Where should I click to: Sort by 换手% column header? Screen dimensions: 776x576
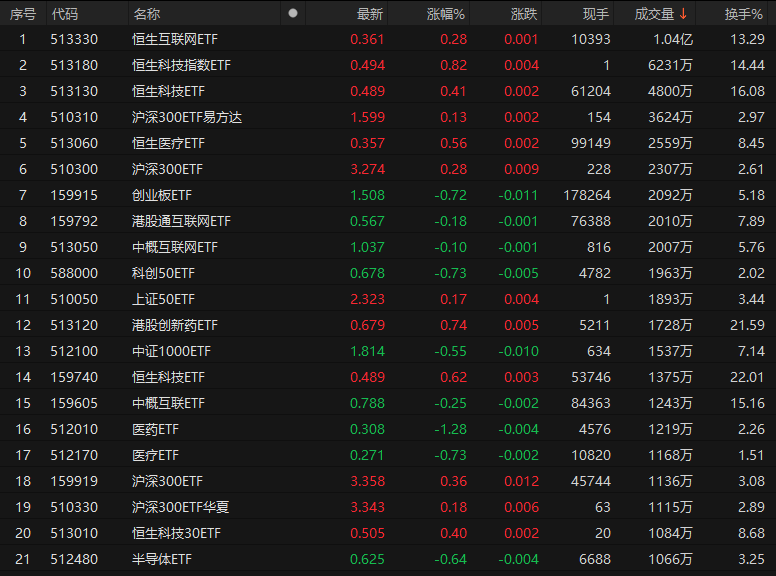click(743, 14)
